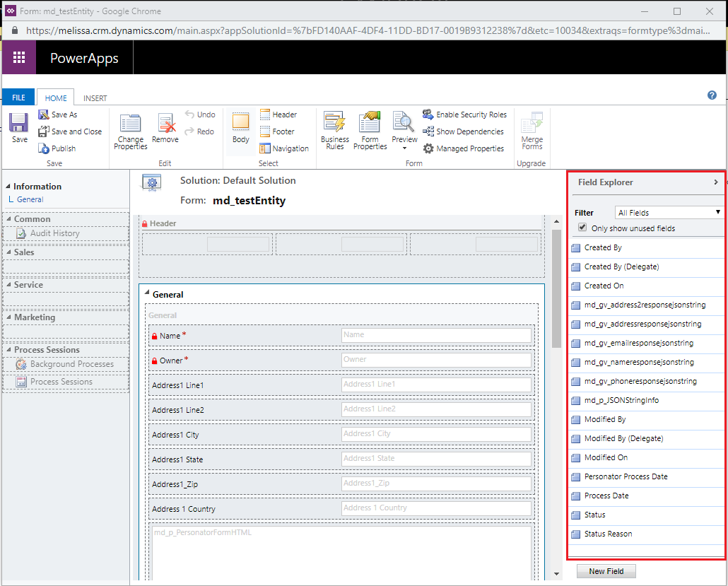Switch to the INSERT ribbon tab
This screenshot has height=586, width=728.
[95, 98]
